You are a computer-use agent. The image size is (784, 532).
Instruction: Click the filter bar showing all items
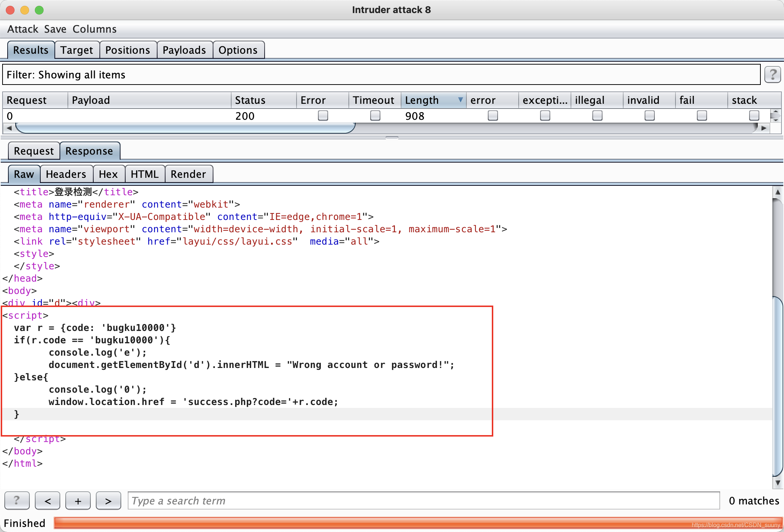(x=381, y=74)
